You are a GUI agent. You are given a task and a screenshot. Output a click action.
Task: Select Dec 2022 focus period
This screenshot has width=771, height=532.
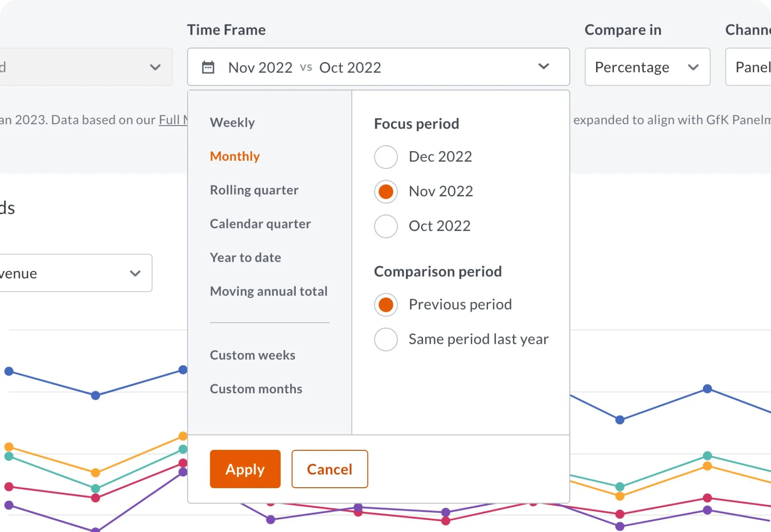(386, 157)
